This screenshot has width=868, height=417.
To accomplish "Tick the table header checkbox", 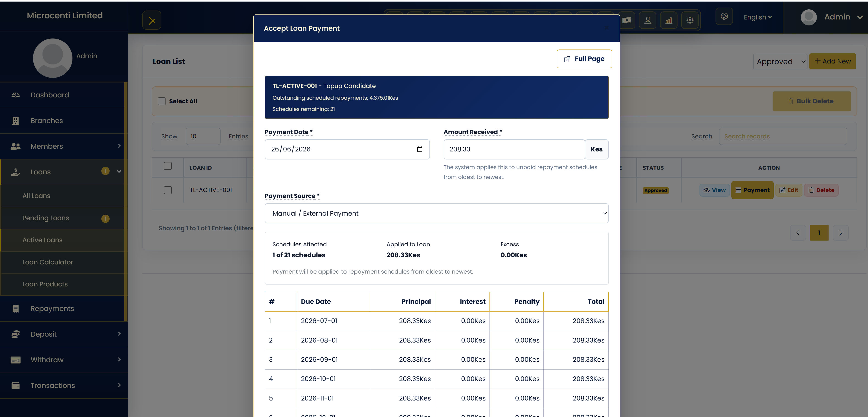I will pos(168,166).
